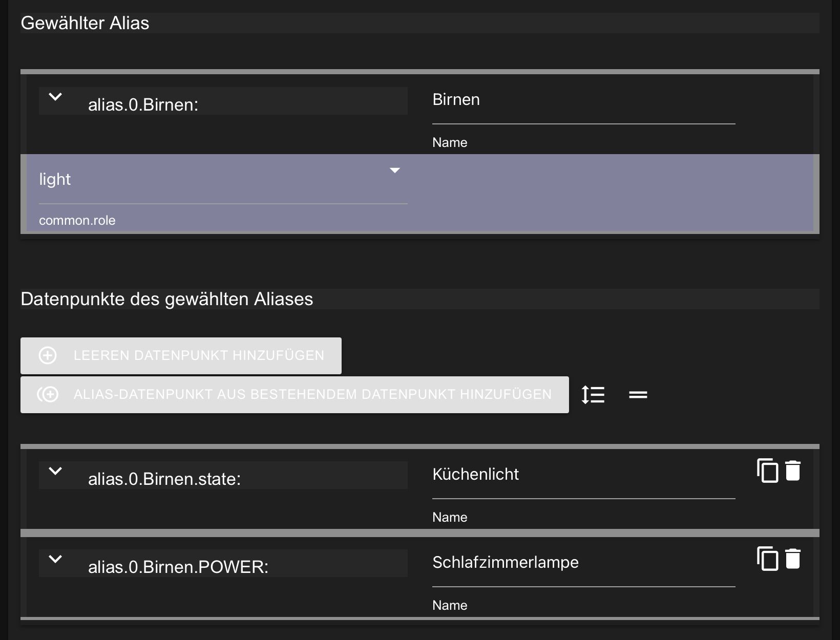Click the alias.0.Birnen: ID label
Image resolution: width=840 pixels, height=640 pixels.
[143, 105]
